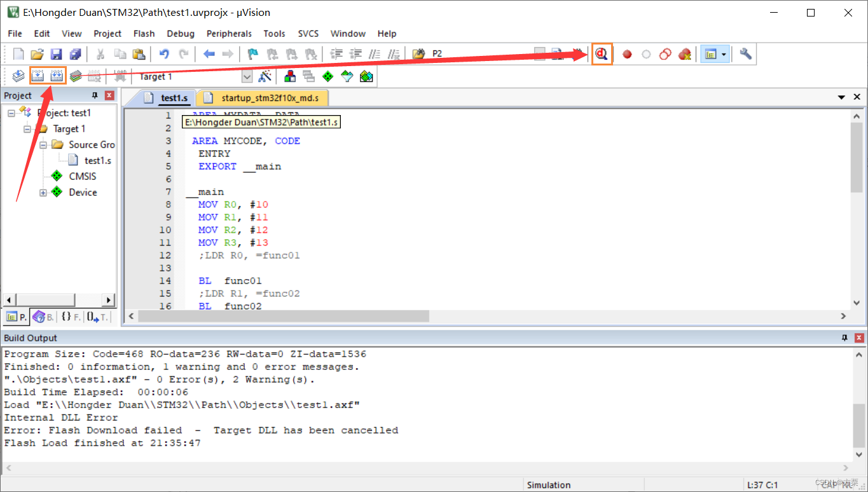Build target files icon

point(38,76)
